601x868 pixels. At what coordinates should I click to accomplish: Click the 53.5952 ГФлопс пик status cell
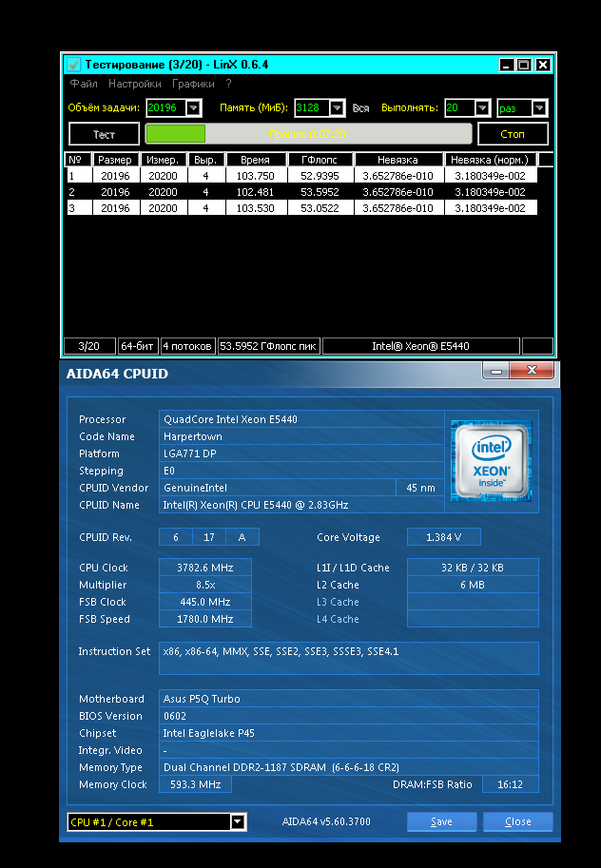click(268, 346)
